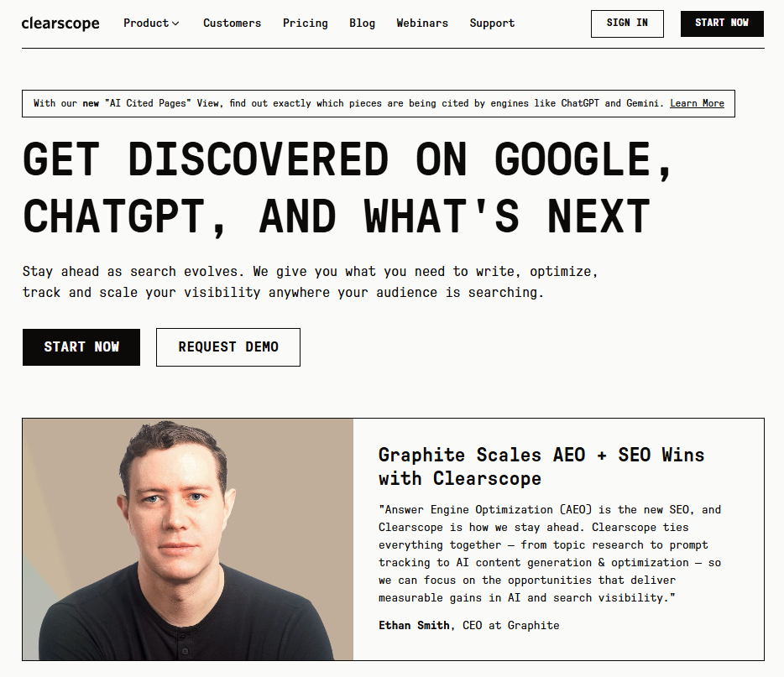The height and width of the screenshot is (677, 784).
Task: Click the Answer Engine Optimization quote text
Action: 550,554
